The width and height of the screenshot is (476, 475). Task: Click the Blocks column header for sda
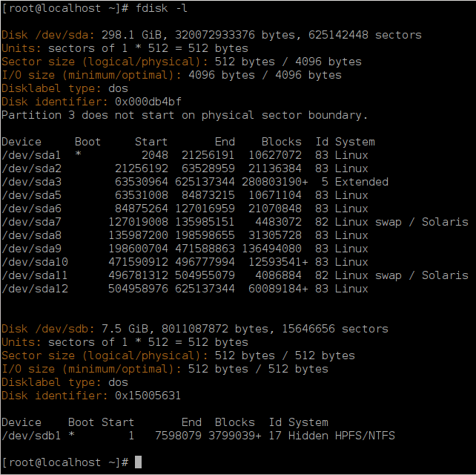click(x=282, y=142)
